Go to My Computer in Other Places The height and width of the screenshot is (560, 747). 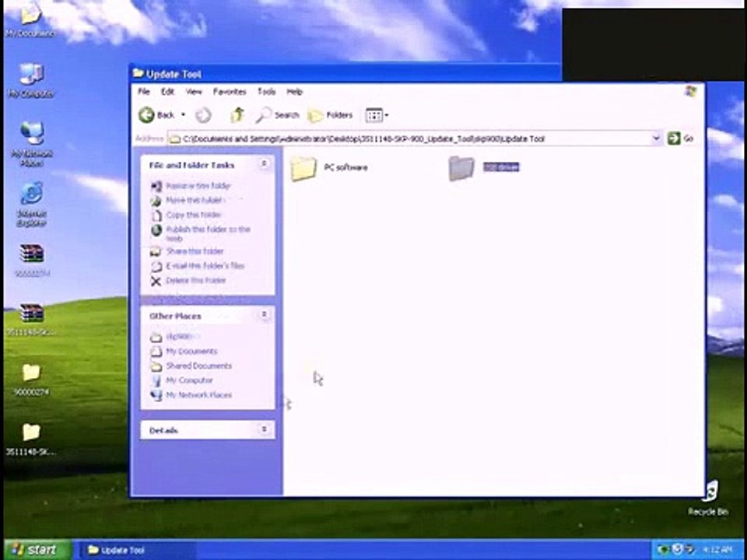181,380
